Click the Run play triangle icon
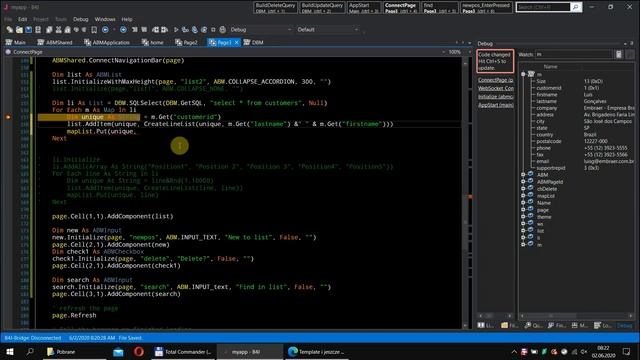 [x=176, y=30]
